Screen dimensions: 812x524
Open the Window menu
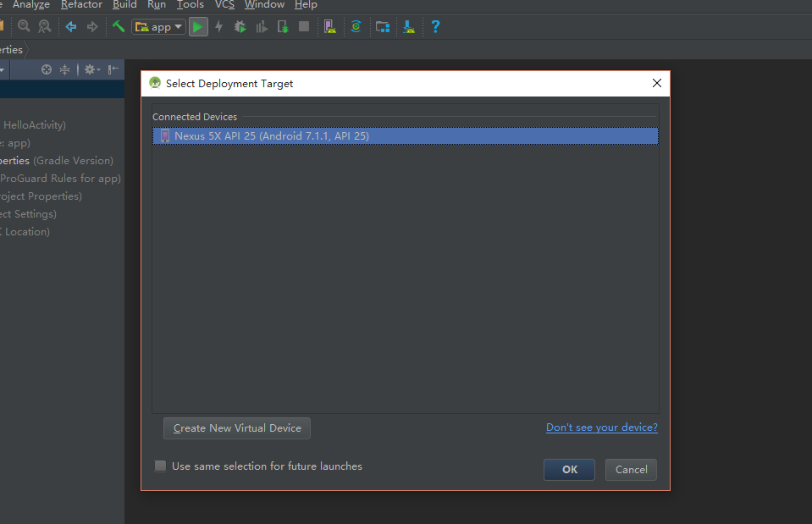[x=265, y=5]
